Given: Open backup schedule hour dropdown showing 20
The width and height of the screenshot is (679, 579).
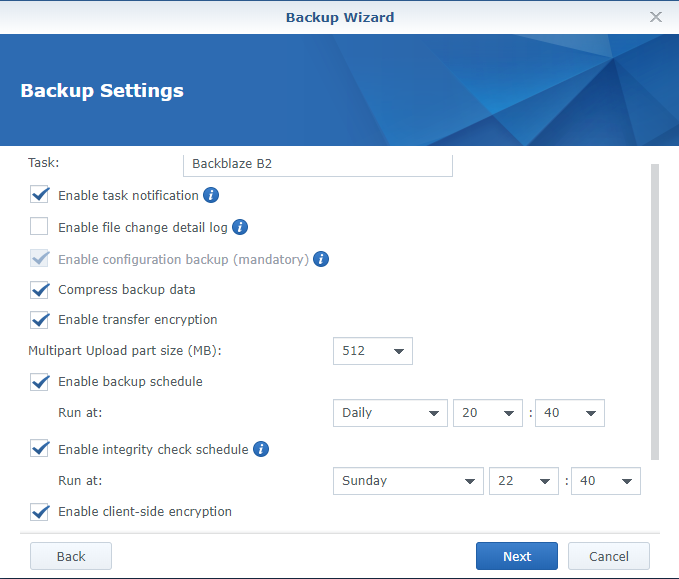Looking at the screenshot, I should 487,412.
